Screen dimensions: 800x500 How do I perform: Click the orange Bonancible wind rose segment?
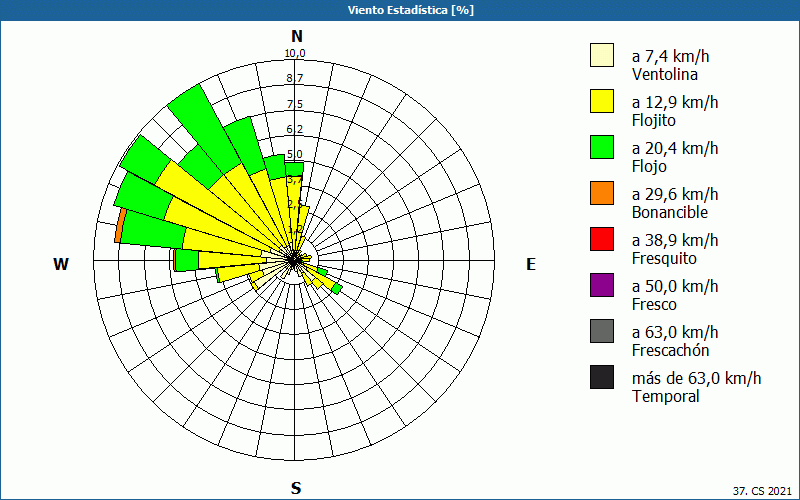click(x=119, y=226)
